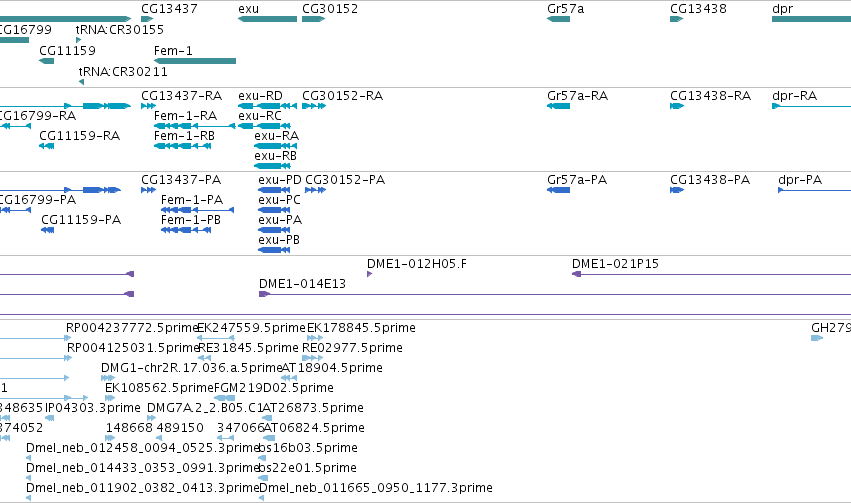The height and width of the screenshot is (503, 851).
Task: Click the exu-PC protein label
Action: pos(280,200)
